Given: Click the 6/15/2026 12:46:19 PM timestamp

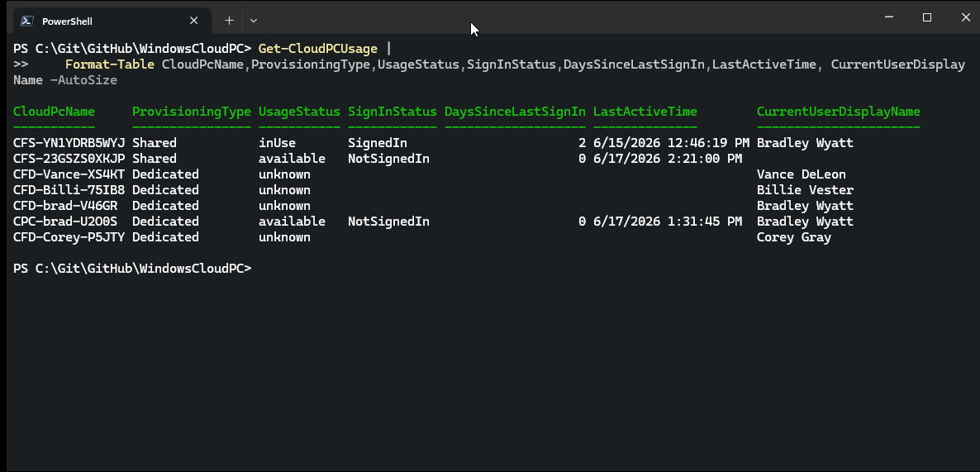Looking at the screenshot, I should (671, 143).
